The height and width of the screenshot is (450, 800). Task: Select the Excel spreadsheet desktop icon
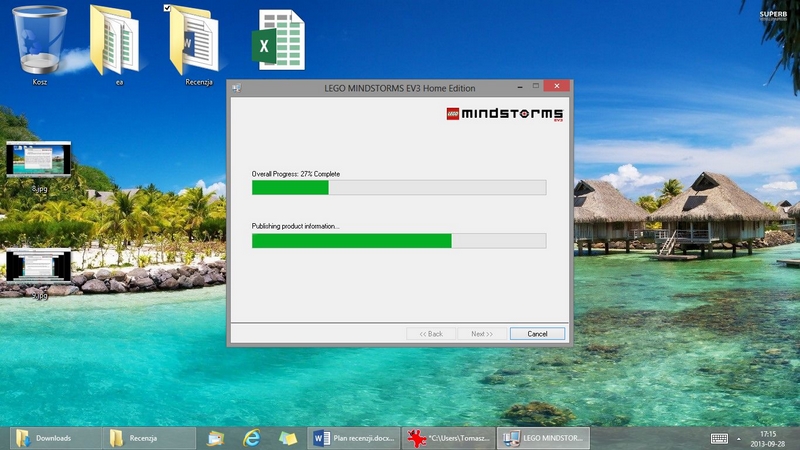pos(279,40)
